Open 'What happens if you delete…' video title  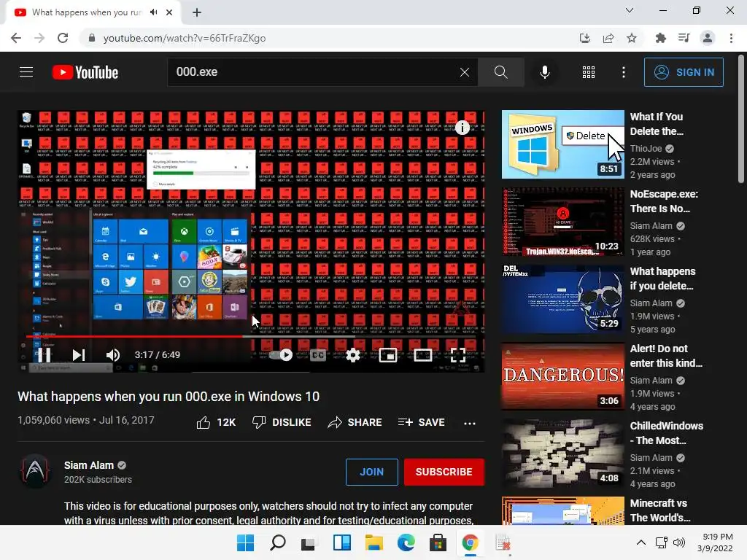point(662,279)
